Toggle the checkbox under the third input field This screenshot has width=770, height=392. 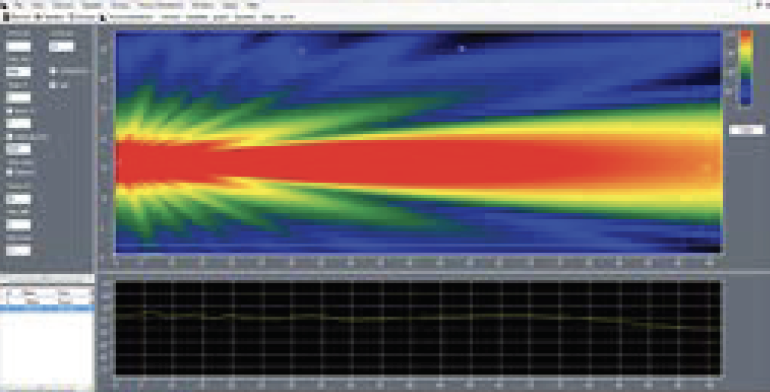pos(9,111)
